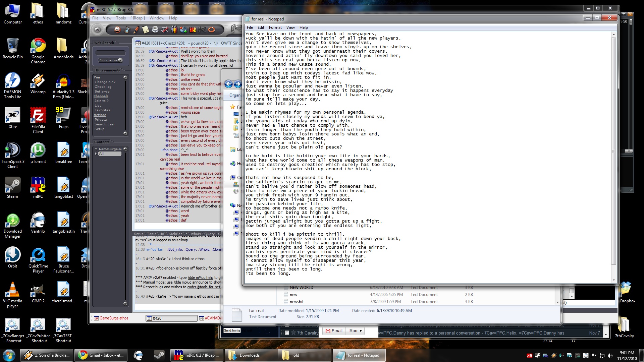
Task: Open Steam from the Windows taskbar
Action: pos(159,355)
